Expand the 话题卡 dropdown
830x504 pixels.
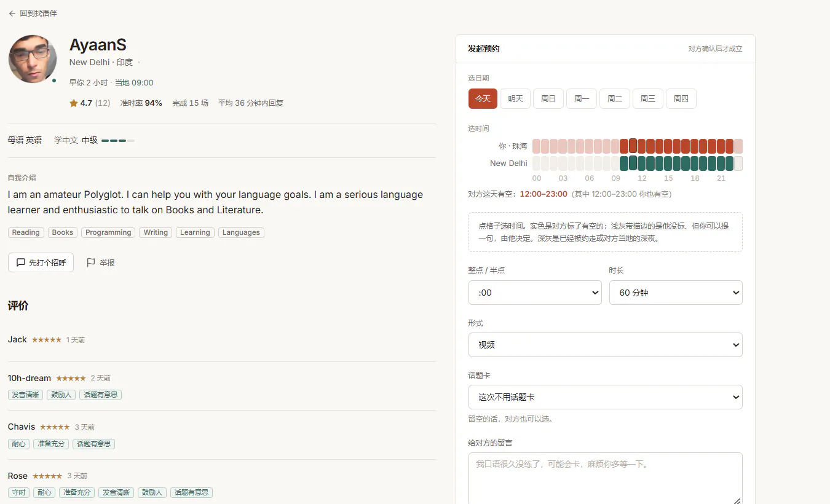pyautogui.click(x=606, y=397)
